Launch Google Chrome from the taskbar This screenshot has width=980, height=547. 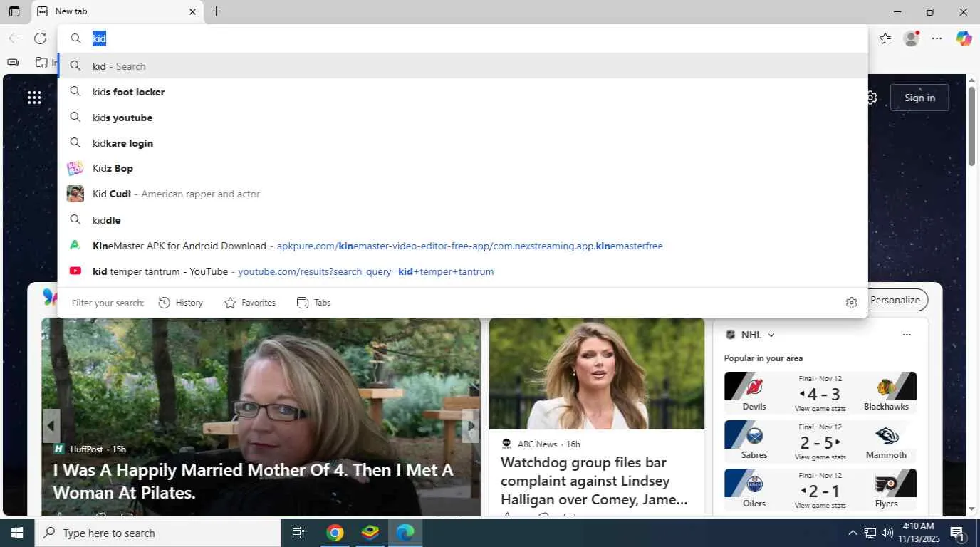click(x=335, y=533)
